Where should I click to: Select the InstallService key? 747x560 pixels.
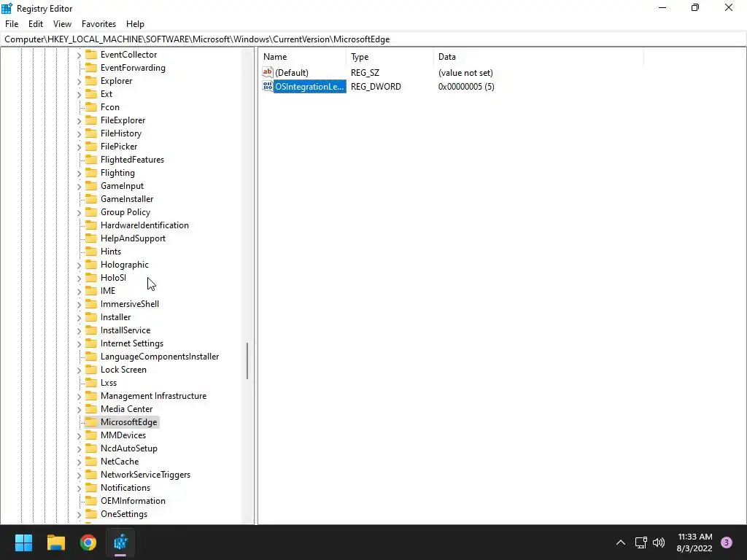coord(125,330)
